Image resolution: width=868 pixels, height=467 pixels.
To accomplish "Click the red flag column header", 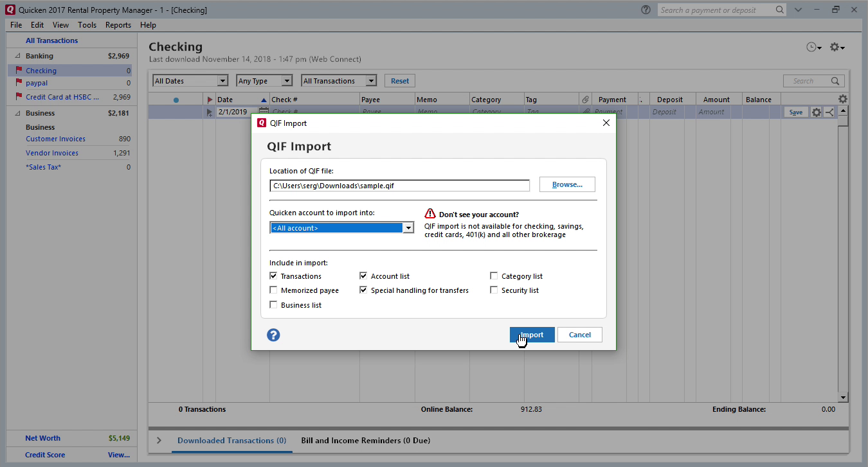I will click(210, 100).
